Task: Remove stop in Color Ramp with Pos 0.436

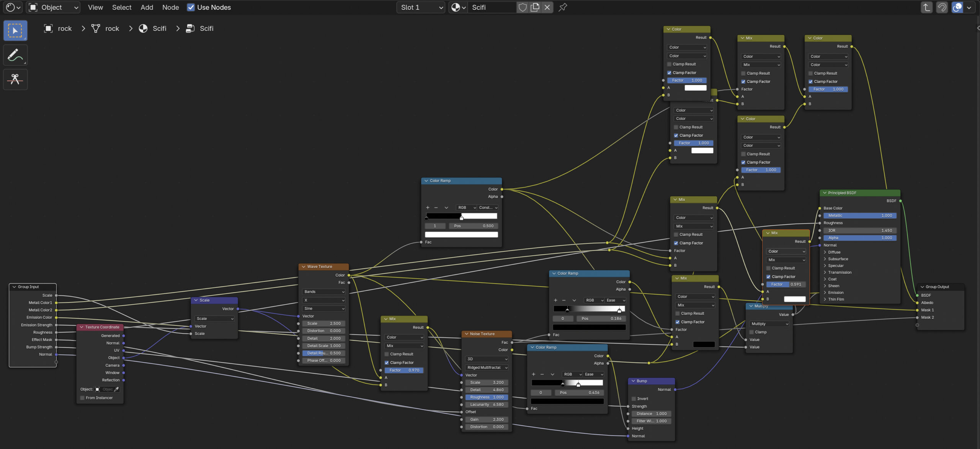Action: click(542, 374)
